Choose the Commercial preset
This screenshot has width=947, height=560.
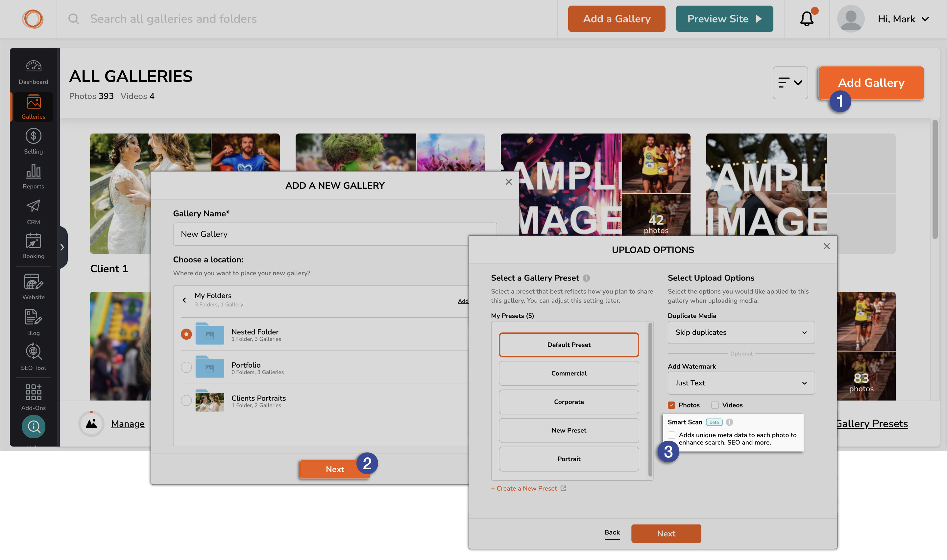point(569,373)
